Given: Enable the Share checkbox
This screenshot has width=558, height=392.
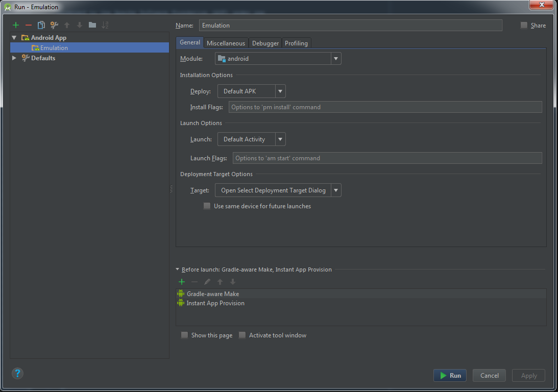Looking at the screenshot, I should click(x=524, y=26).
